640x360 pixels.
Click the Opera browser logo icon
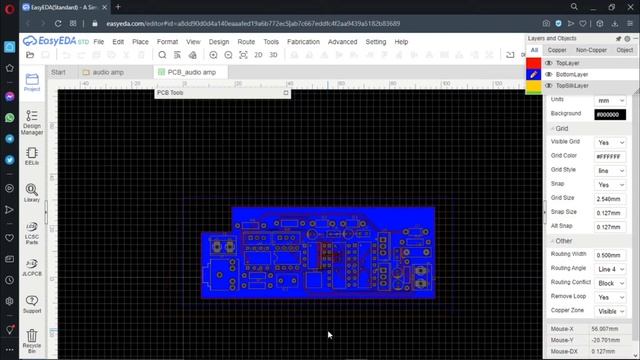(9, 9)
